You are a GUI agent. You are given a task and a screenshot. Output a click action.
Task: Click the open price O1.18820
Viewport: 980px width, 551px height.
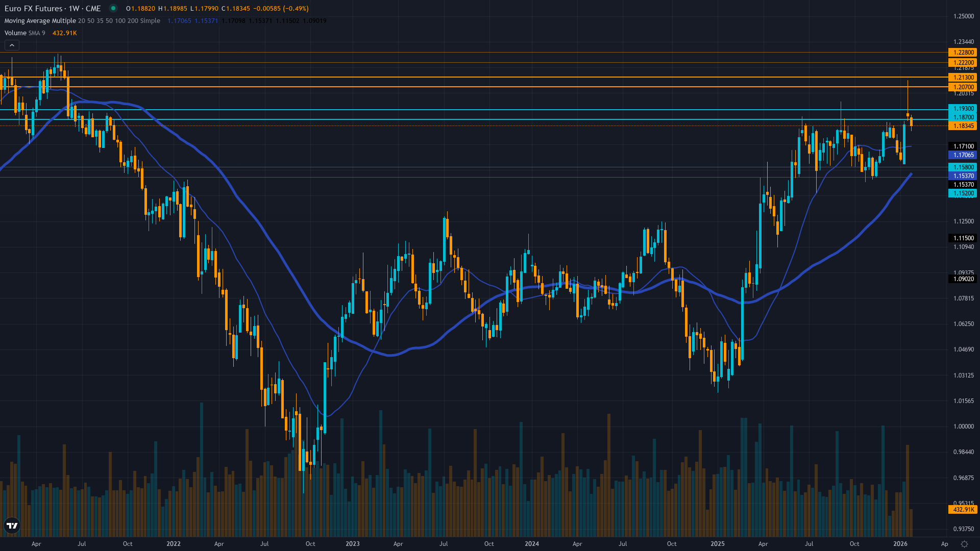(x=140, y=9)
